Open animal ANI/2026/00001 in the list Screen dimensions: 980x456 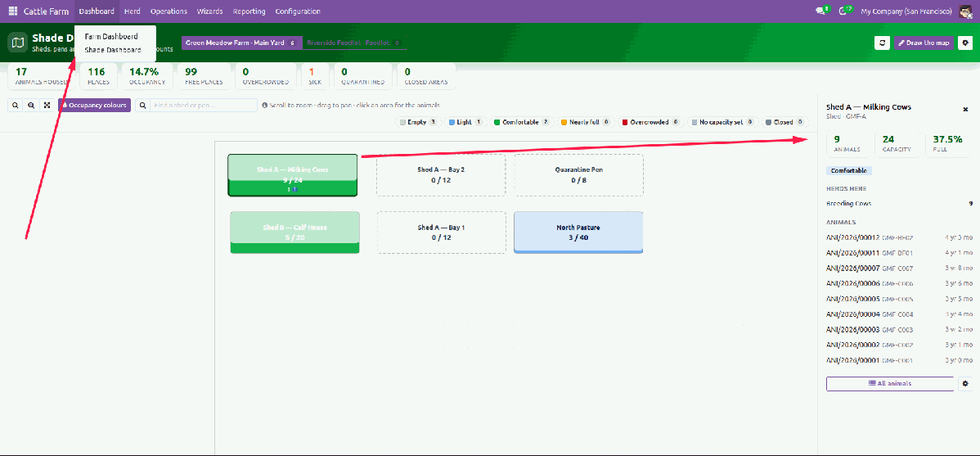click(x=899, y=360)
